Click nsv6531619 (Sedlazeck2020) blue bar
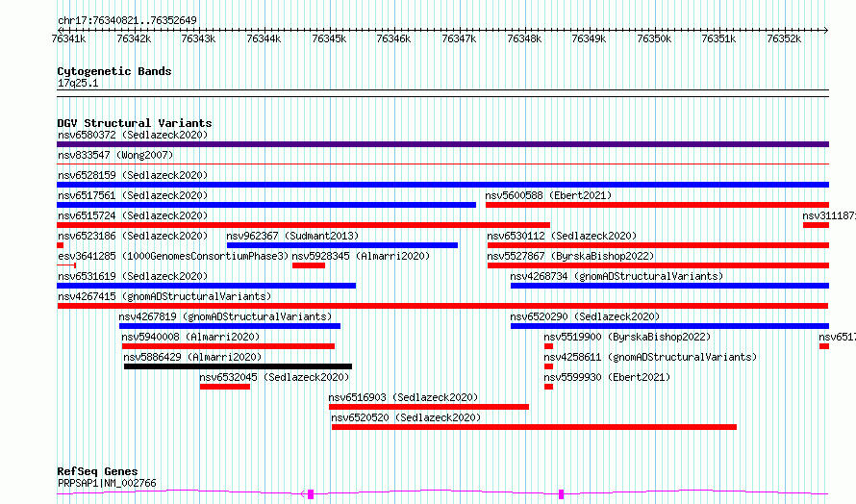 pos(207,286)
